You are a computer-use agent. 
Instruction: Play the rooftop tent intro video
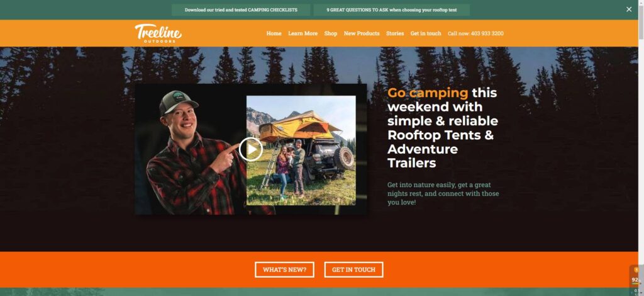(x=250, y=149)
